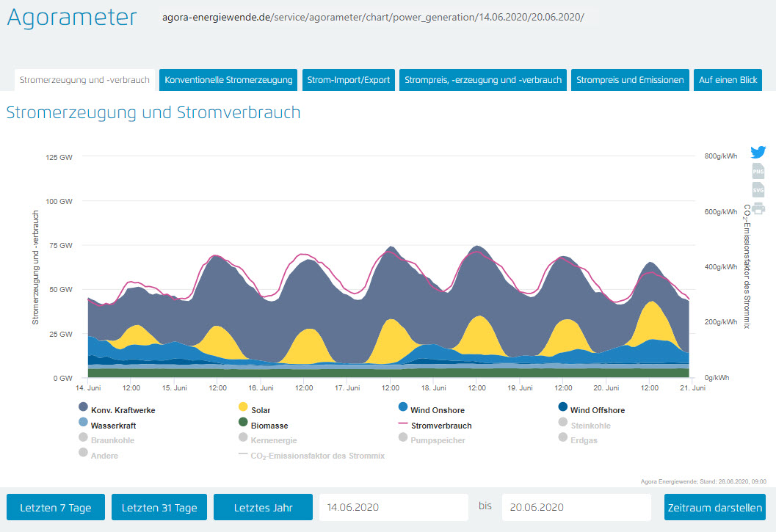
Task: Print the chart using printer icon
Action: (758, 208)
